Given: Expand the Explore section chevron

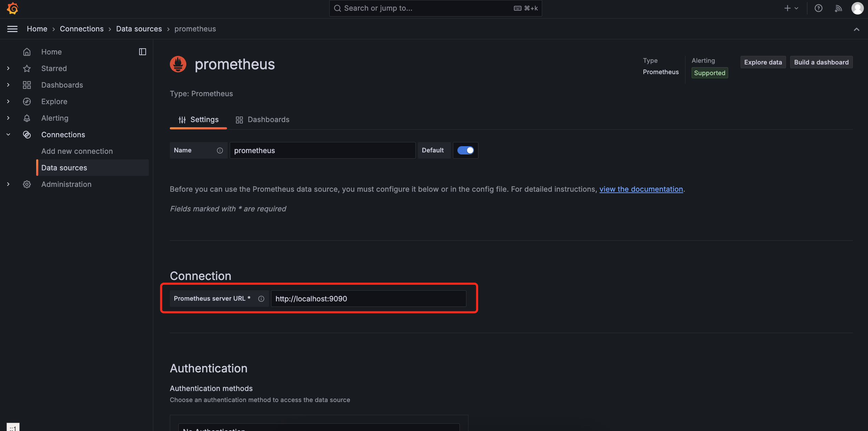Looking at the screenshot, I should pos(8,102).
